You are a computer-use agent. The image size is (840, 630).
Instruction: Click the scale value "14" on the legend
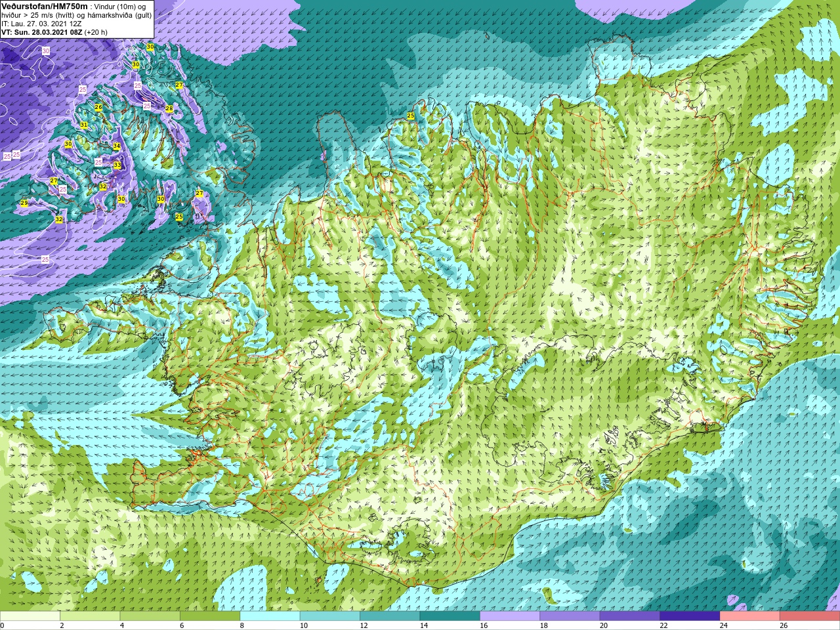coord(424,626)
